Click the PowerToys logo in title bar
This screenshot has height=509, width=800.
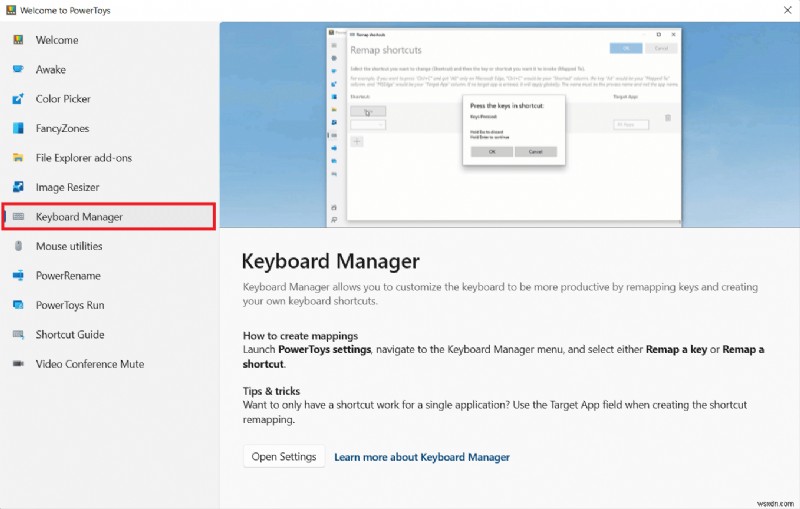click(11, 10)
